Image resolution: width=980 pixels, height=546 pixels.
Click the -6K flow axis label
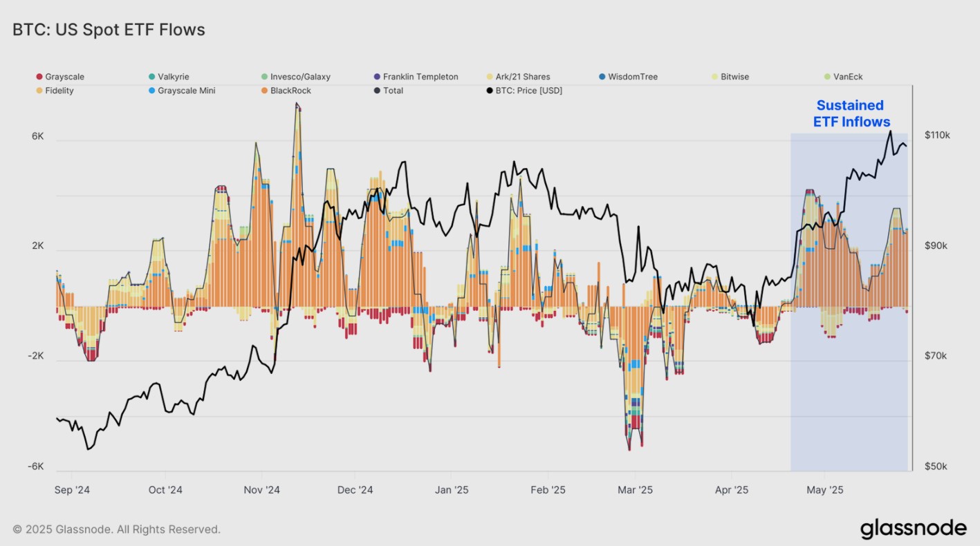[35, 467]
